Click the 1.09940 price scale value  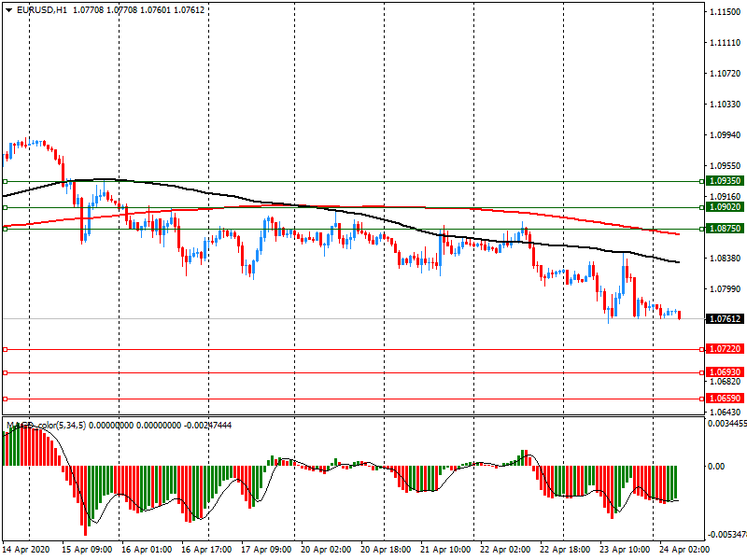(x=726, y=135)
